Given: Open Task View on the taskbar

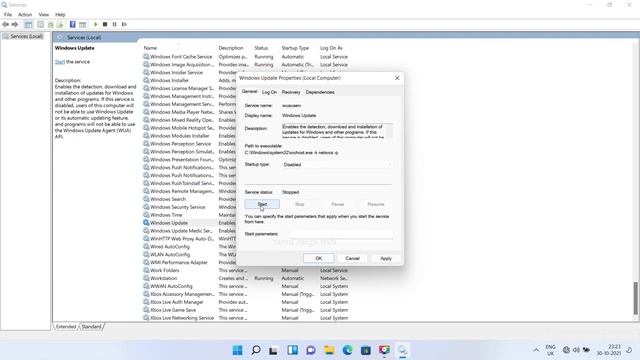Looking at the screenshot, I should (273, 350).
